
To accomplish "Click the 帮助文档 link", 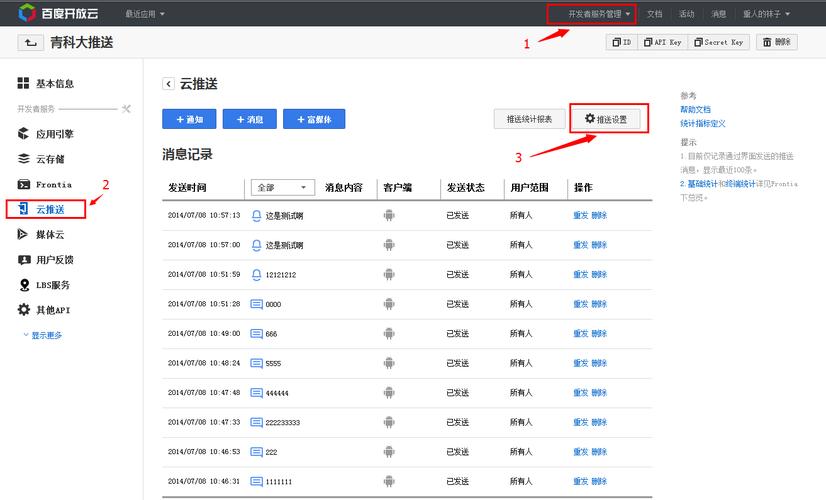I will (x=695, y=109).
